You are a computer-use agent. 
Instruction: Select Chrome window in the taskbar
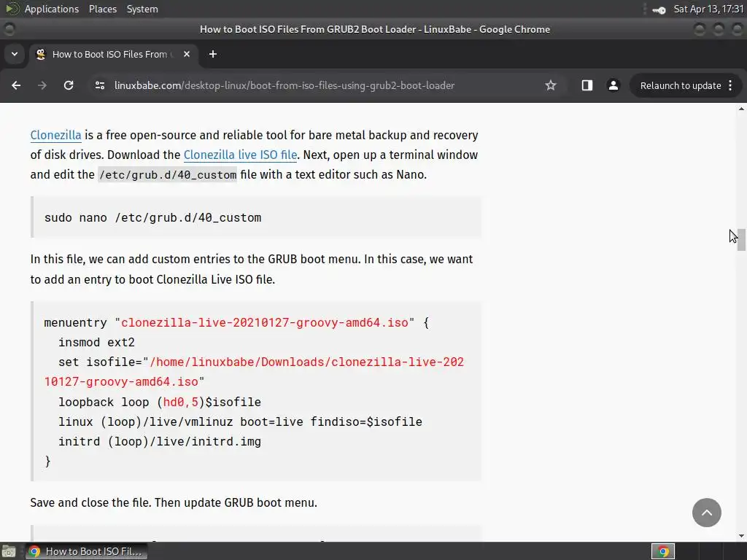coord(86,551)
